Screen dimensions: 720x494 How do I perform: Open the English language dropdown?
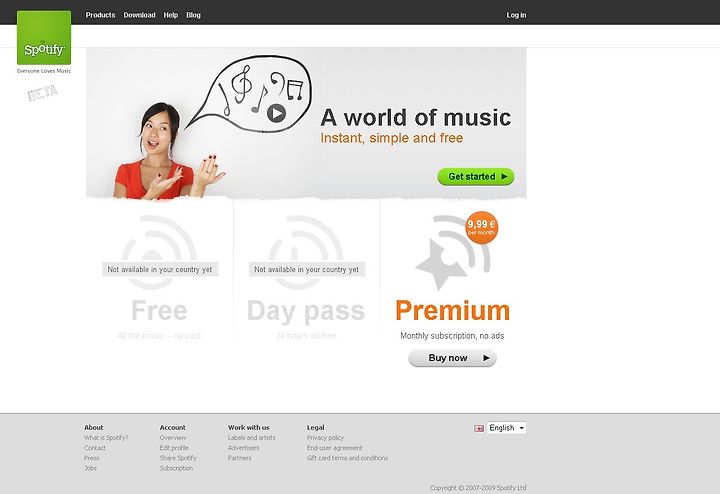coord(506,428)
